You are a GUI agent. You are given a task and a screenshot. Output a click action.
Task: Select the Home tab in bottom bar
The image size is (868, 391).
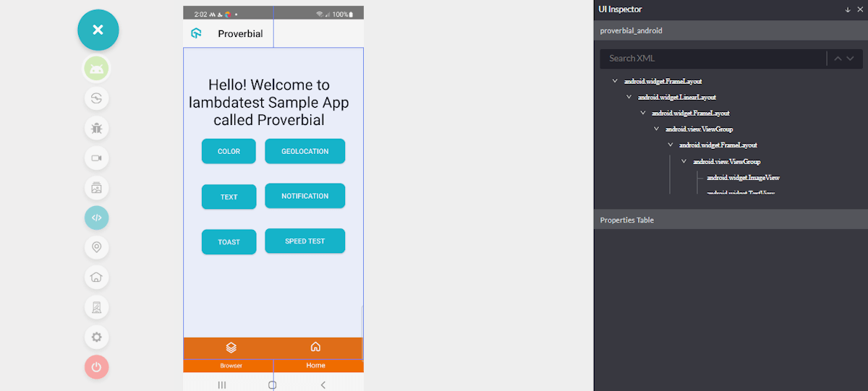pyautogui.click(x=315, y=354)
